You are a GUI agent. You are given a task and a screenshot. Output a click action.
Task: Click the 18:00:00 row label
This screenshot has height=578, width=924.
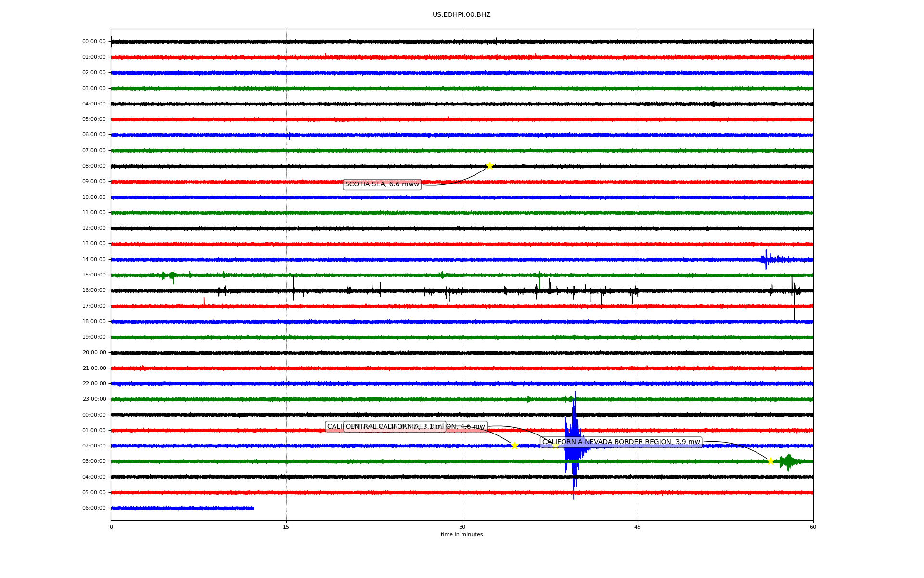tap(94, 322)
